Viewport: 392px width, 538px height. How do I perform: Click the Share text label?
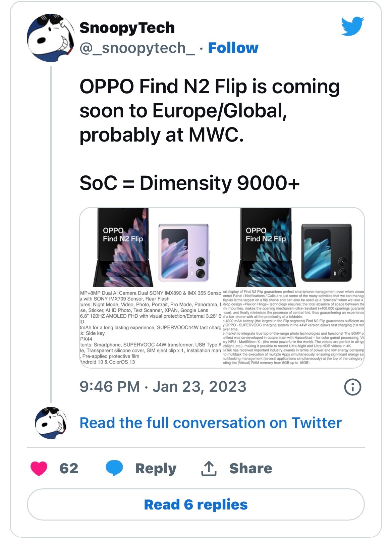click(250, 469)
